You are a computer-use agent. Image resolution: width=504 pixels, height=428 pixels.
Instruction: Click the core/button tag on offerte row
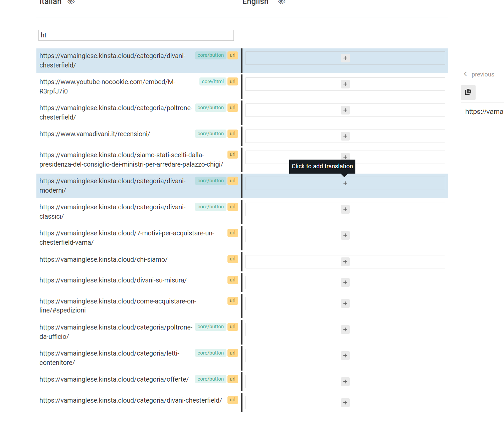pyautogui.click(x=211, y=379)
